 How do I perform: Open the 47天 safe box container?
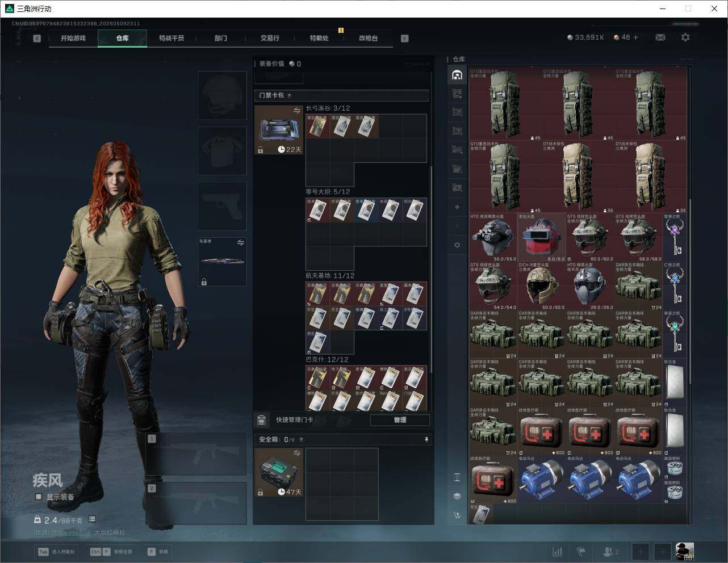pyautogui.click(x=279, y=472)
